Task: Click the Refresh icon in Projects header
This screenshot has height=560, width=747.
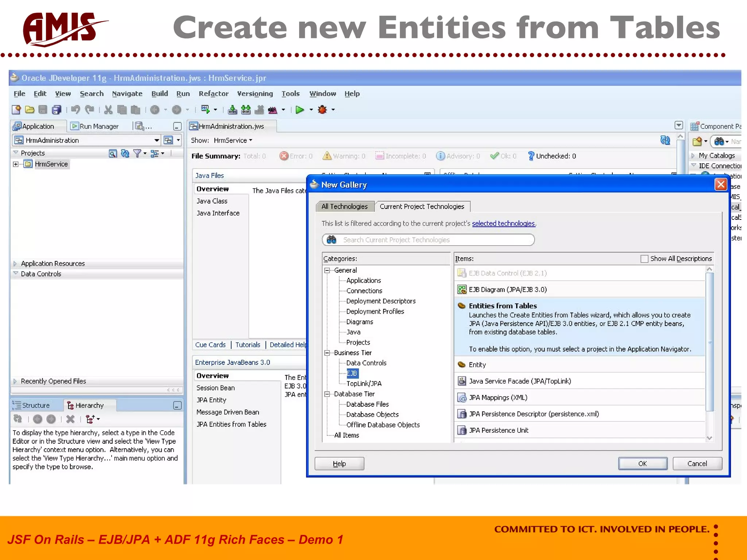Action: tap(125, 153)
